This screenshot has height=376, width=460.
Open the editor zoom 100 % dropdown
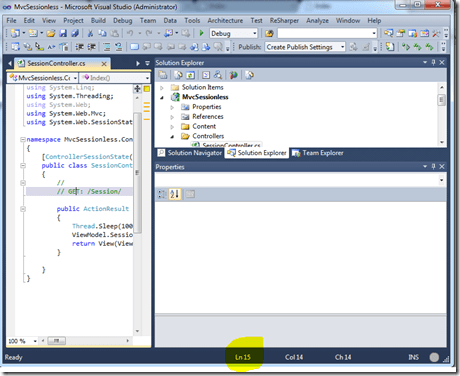click(35, 341)
